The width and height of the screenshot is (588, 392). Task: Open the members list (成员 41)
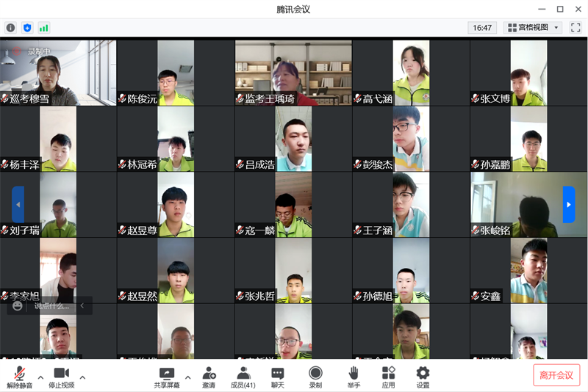(x=243, y=377)
